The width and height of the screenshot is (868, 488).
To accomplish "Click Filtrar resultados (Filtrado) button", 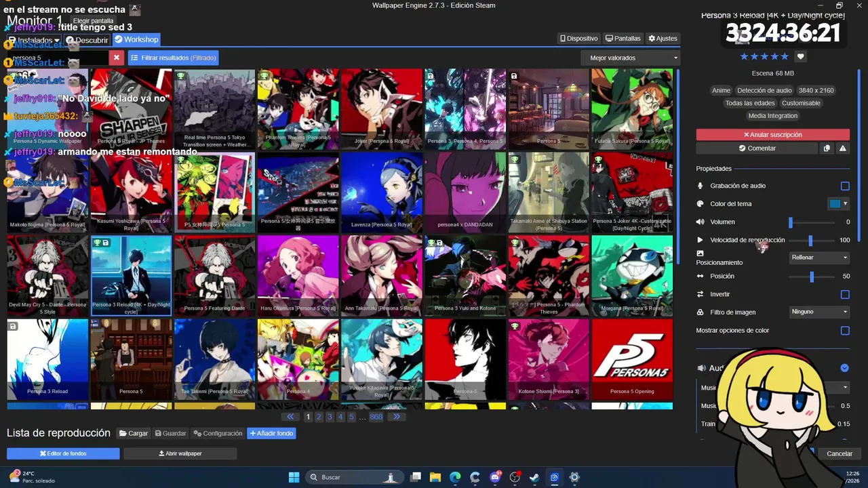I will tap(173, 58).
